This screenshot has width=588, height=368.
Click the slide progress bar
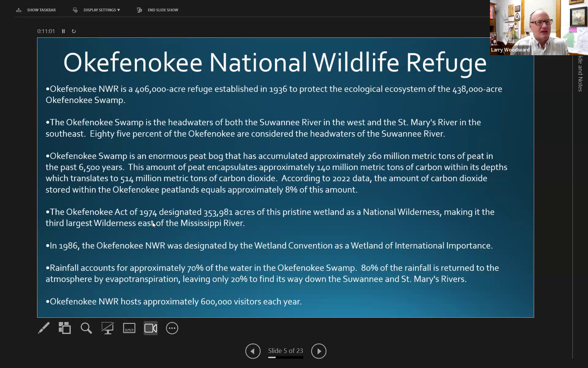pos(286,358)
